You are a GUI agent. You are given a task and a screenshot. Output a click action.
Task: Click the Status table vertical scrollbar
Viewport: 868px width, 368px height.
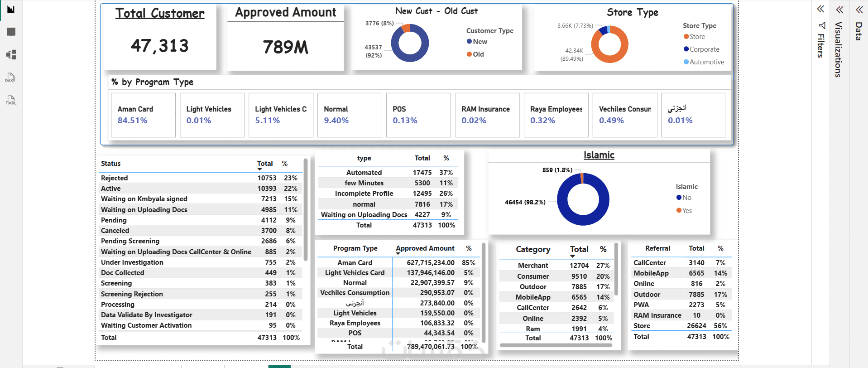coord(306,209)
